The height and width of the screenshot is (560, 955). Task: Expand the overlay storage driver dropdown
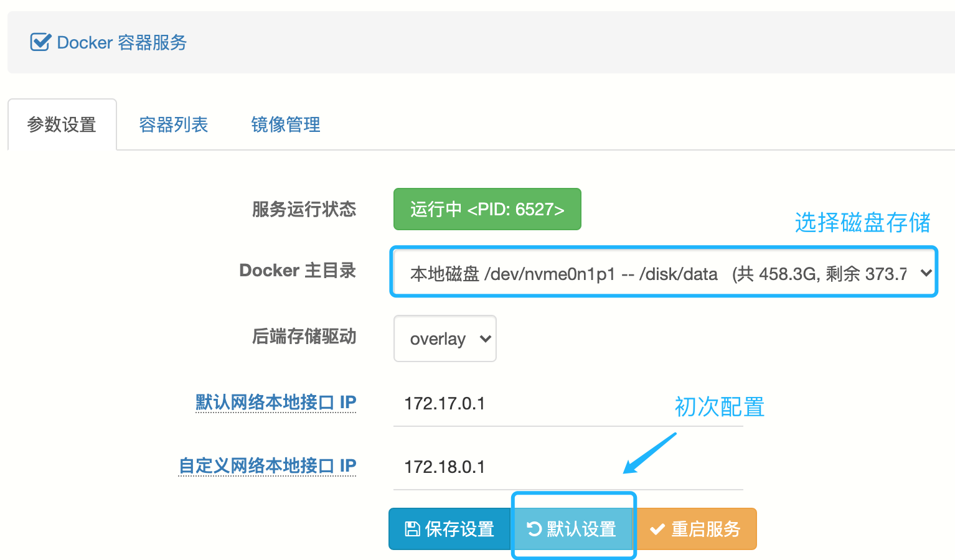pyautogui.click(x=445, y=338)
